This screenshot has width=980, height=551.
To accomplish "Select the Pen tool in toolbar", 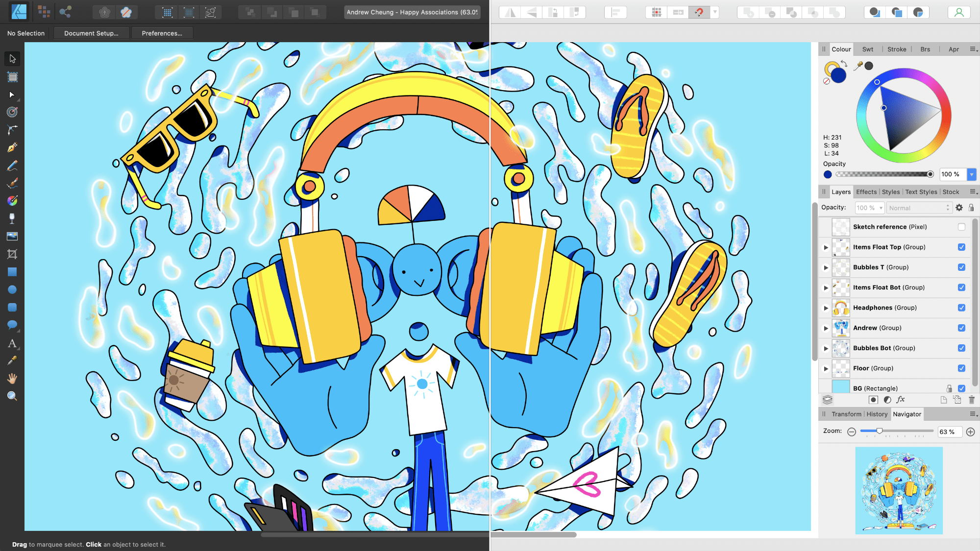I will click(x=12, y=147).
